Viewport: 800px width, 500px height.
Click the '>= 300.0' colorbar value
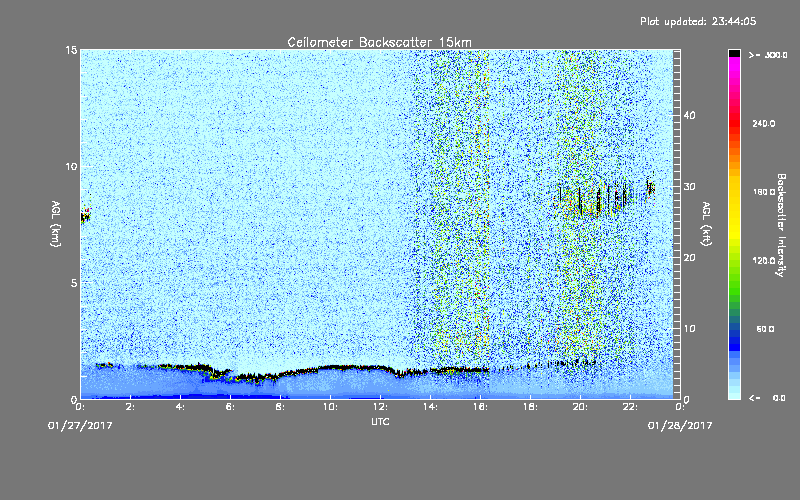coord(768,55)
